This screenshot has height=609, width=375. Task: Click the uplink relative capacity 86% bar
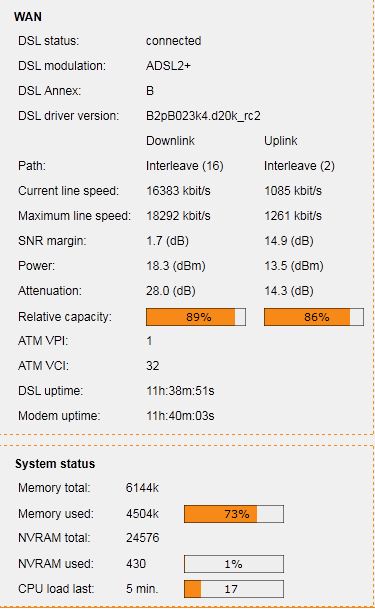tap(314, 317)
